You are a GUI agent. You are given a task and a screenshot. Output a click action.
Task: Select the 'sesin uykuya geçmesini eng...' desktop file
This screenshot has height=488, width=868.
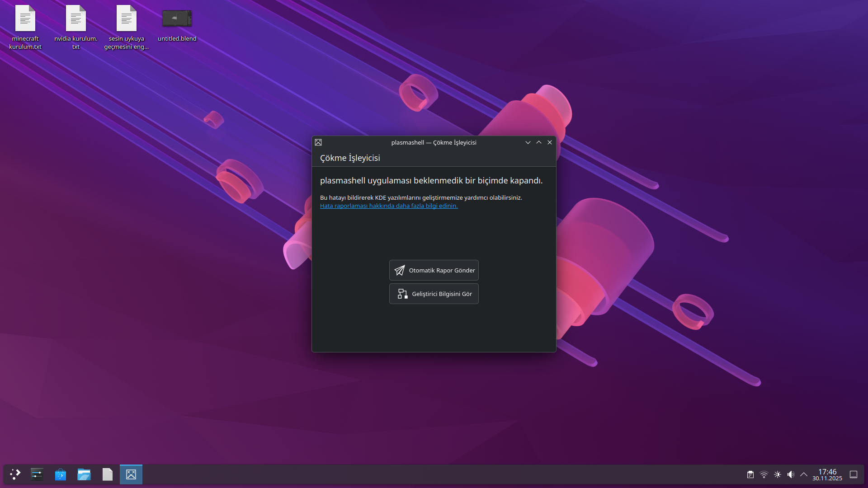tap(127, 27)
